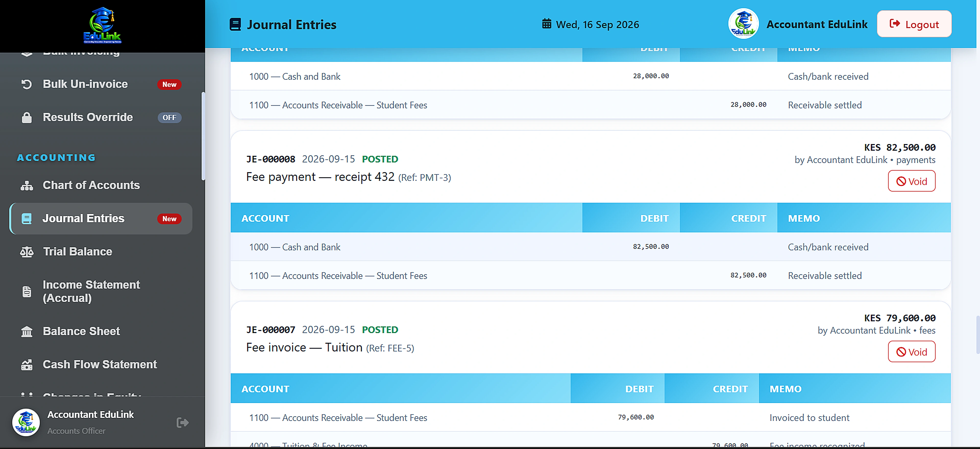Click the Results Override lock icon

click(x=27, y=117)
